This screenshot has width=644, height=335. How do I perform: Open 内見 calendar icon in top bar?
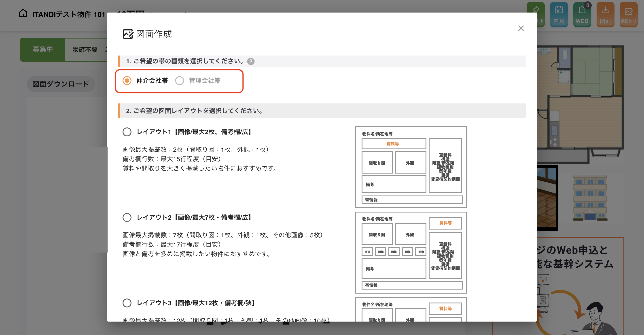(559, 14)
